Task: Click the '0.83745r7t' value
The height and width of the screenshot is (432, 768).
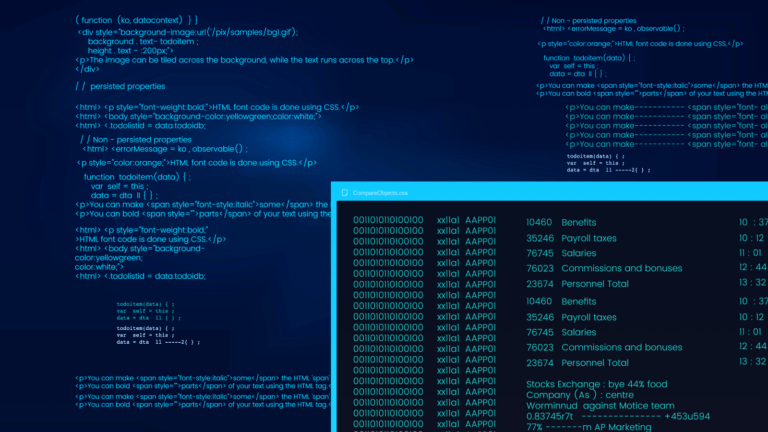Action: [550, 416]
